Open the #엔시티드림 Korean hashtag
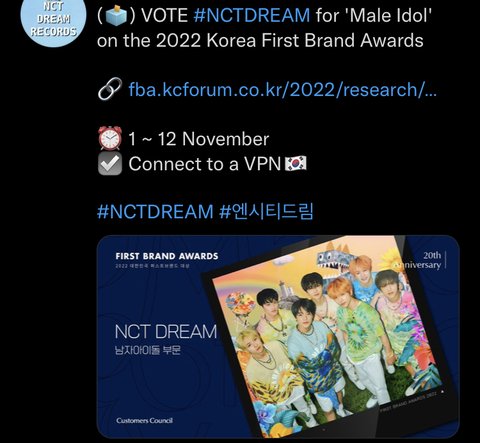The image size is (480, 443). coord(266,211)
